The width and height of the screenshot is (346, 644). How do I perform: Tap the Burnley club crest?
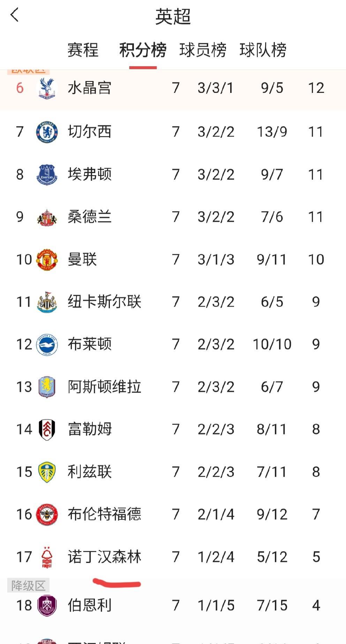tap(47, 606)
